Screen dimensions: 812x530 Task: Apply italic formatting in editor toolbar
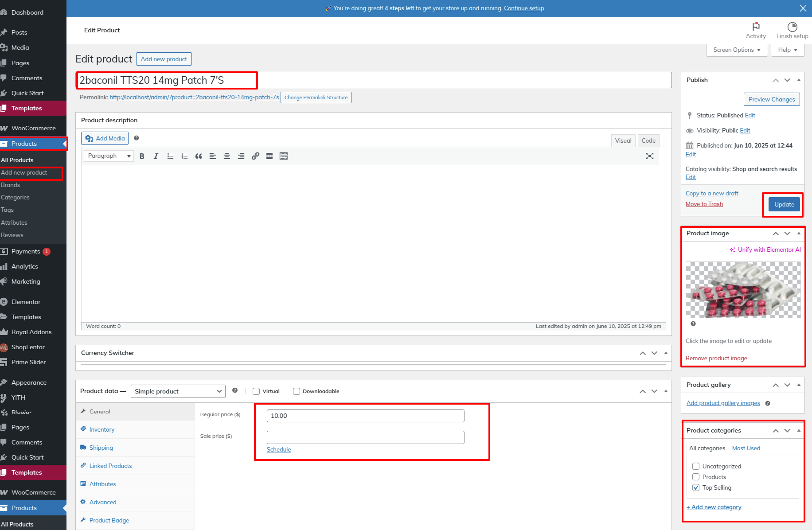(156, 156)
